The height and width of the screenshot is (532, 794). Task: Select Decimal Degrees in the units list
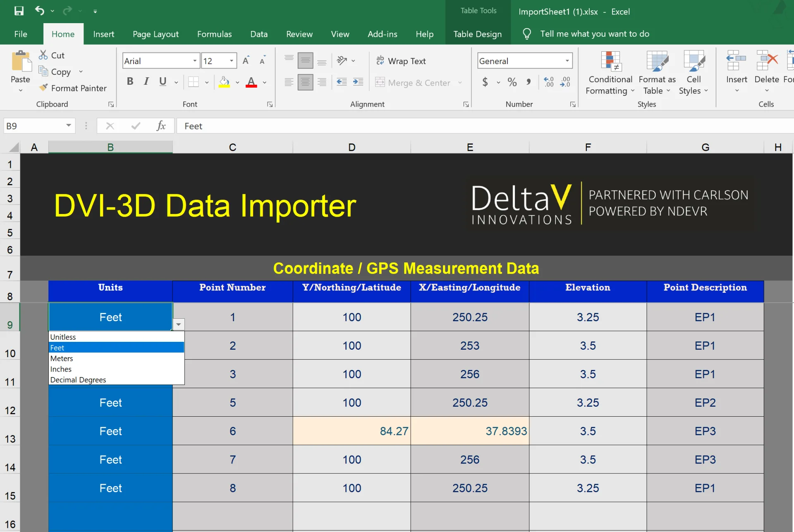pos(116,380)
